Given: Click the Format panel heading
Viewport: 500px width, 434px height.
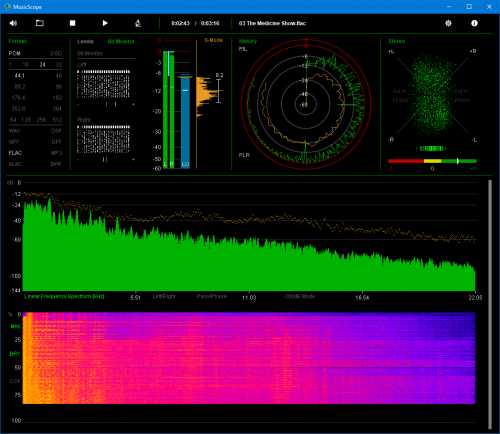Looking at the screenshot, I should [17, 41].
